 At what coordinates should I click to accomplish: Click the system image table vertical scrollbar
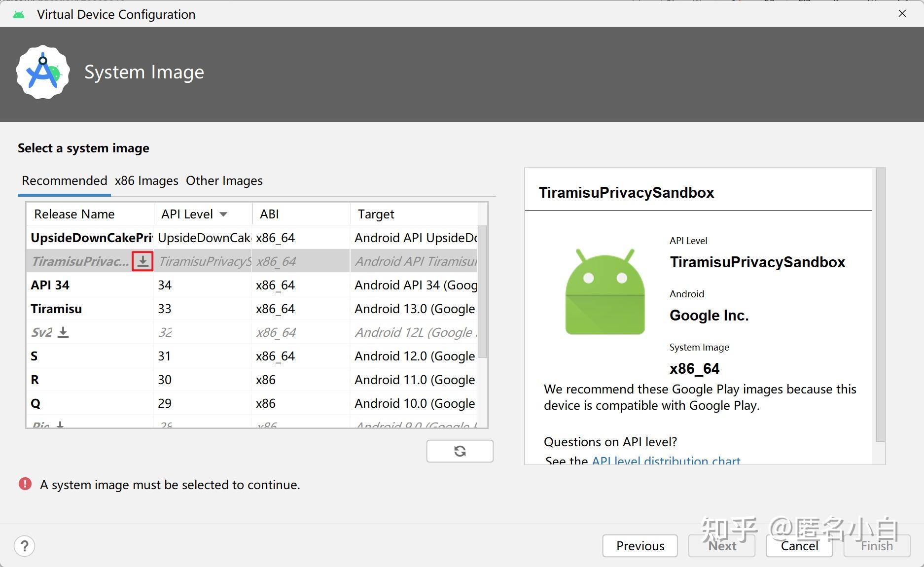pos(483,292)
